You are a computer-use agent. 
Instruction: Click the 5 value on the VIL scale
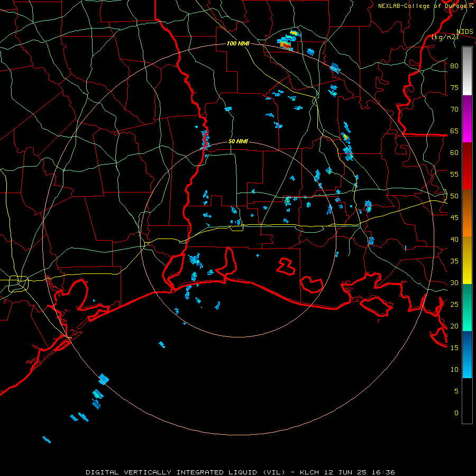pos(456,391)
